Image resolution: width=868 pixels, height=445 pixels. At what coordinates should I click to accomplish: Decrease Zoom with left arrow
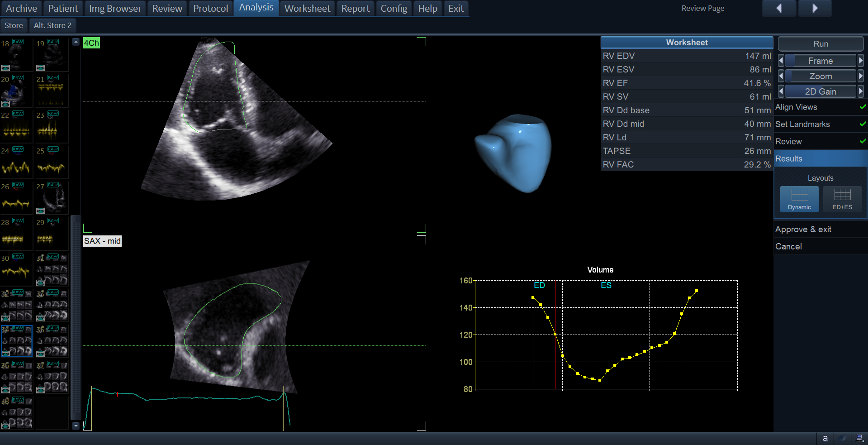pos(781,76)
